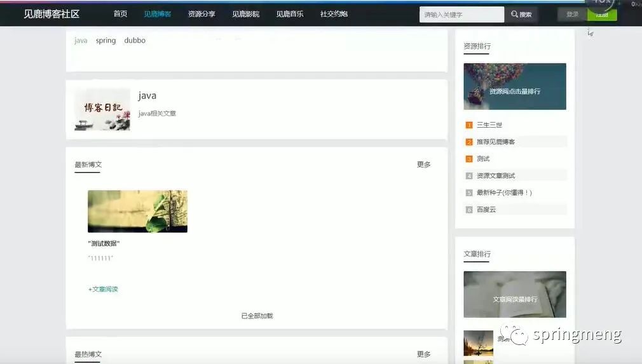Screen dimensions: 642x364
Task: Click the 文章排行 section heading
Action: pos(477,254)
